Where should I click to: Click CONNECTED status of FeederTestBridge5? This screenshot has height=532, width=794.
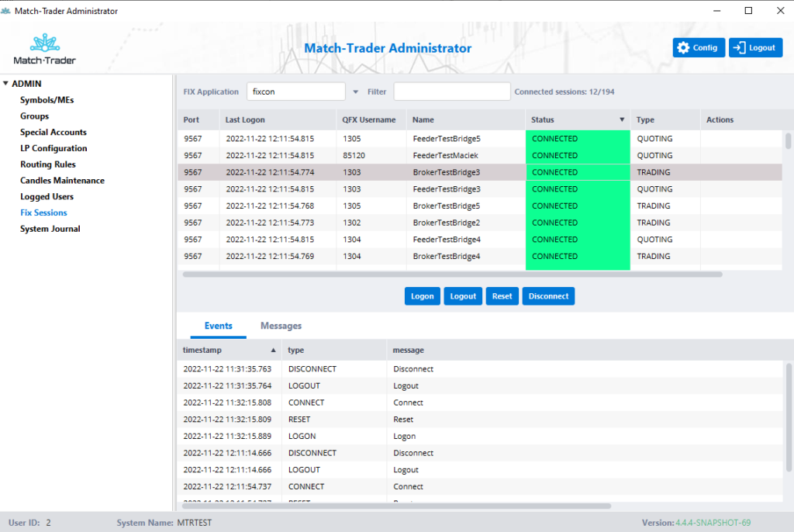click(578, 139)
